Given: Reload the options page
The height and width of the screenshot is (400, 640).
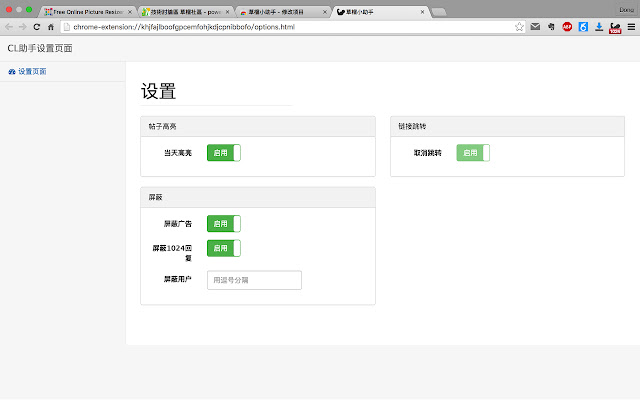Looking at the screenshot, I should 37,27.
